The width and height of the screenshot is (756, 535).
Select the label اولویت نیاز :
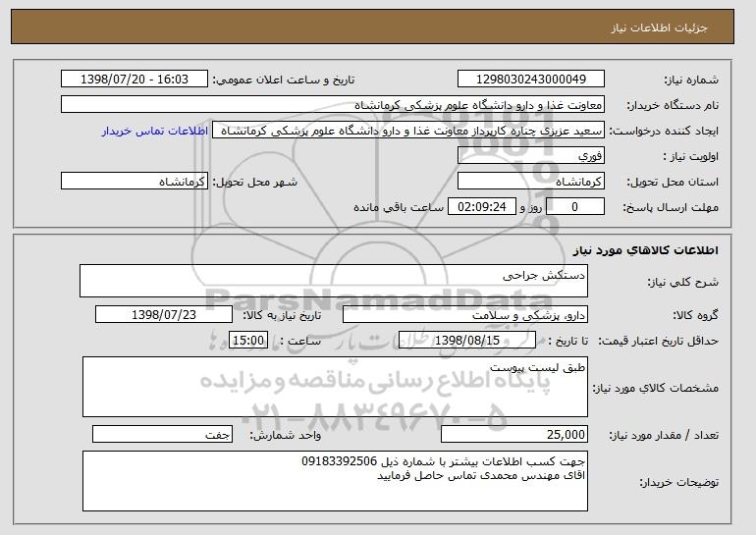point(691,156)
